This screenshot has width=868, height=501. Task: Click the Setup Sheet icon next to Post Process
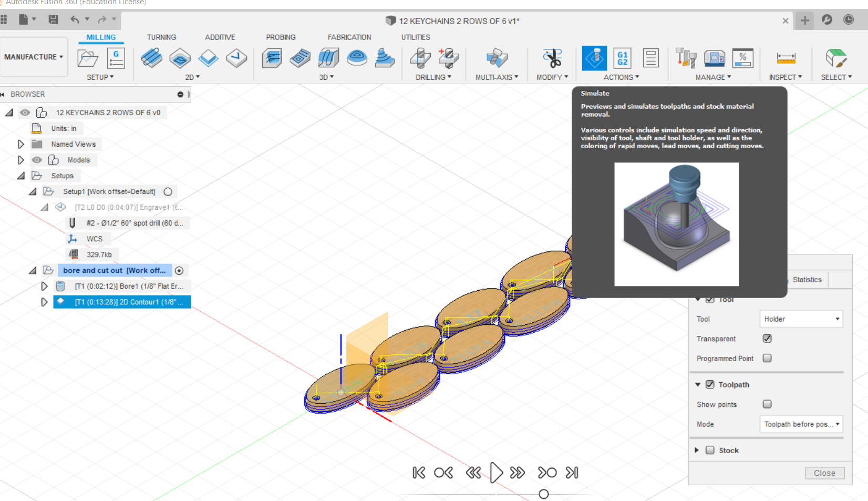coord(650,58)
